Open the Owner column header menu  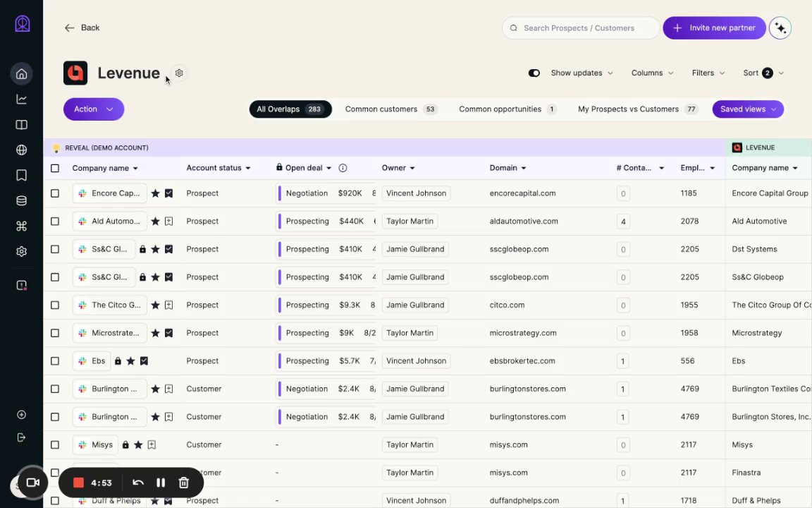tap(398, 168)
